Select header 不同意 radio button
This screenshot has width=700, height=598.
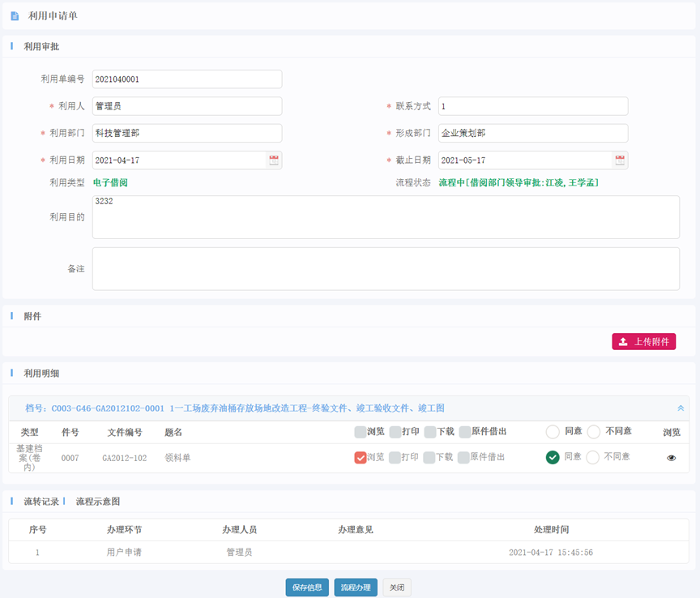point(594,432)
